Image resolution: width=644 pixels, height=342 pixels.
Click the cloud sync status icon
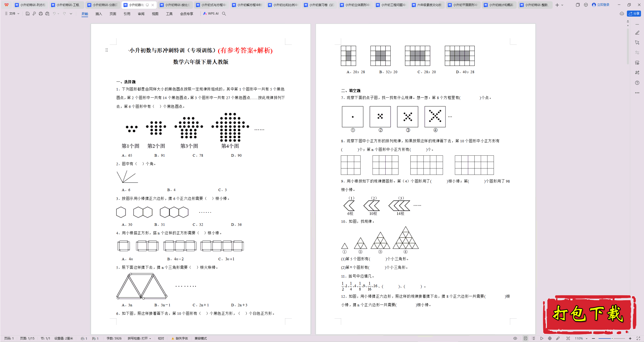tap(622, 14)
